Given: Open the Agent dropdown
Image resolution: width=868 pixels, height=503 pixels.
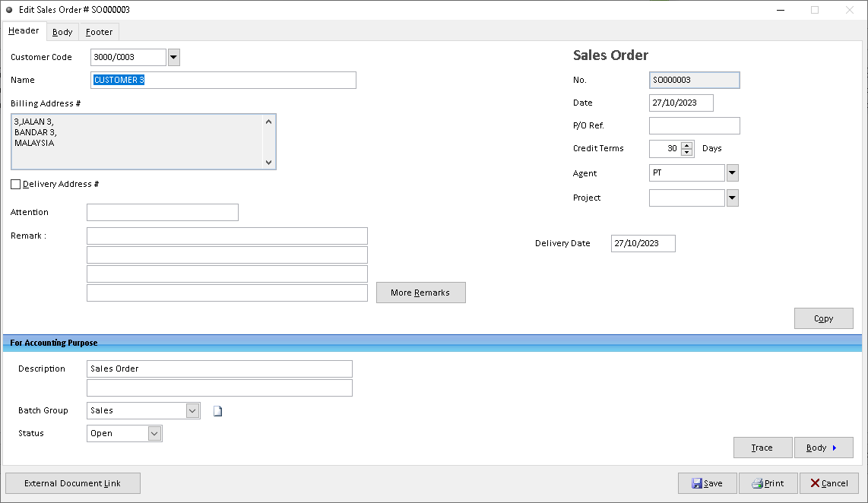Looking at the screenshot, I should 732,172.
